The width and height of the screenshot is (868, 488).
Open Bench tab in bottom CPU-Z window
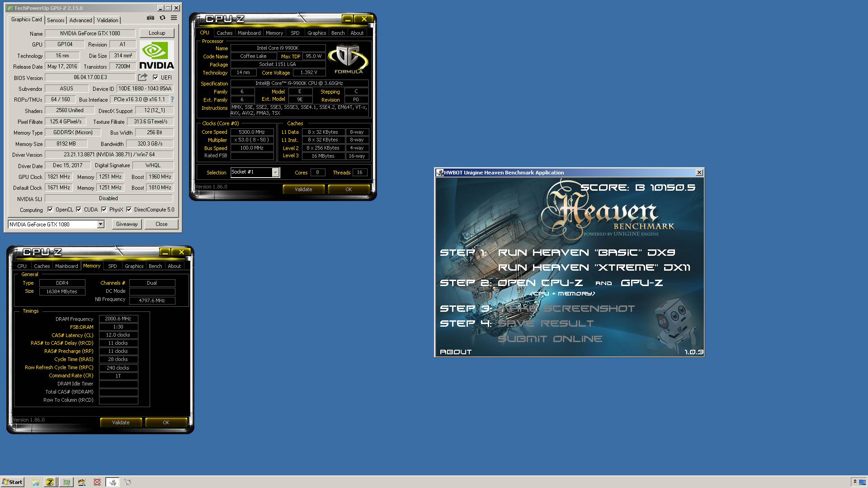click(x=155, y=266)
